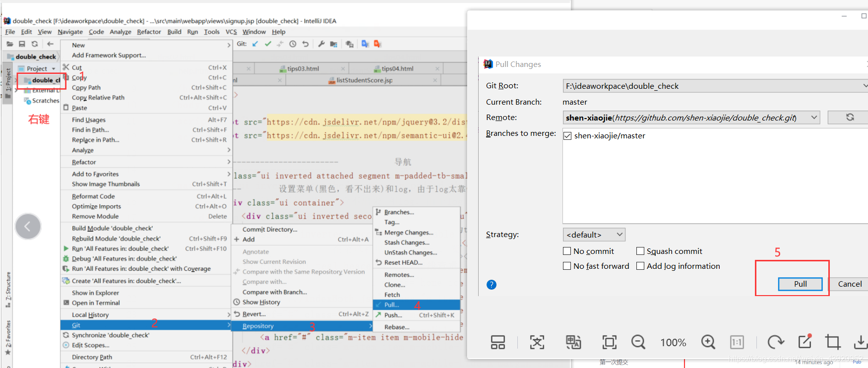This screenshot has width=868, height=368.
Task: Expand External Libraries tree node
Action: 17,91
